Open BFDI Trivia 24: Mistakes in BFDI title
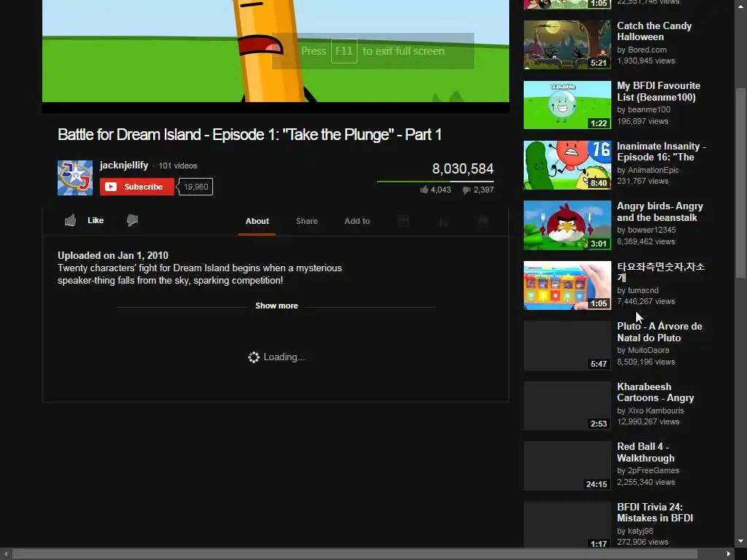Image resolution: width=747 pixels, height=560 pixels. pos(655,513)
